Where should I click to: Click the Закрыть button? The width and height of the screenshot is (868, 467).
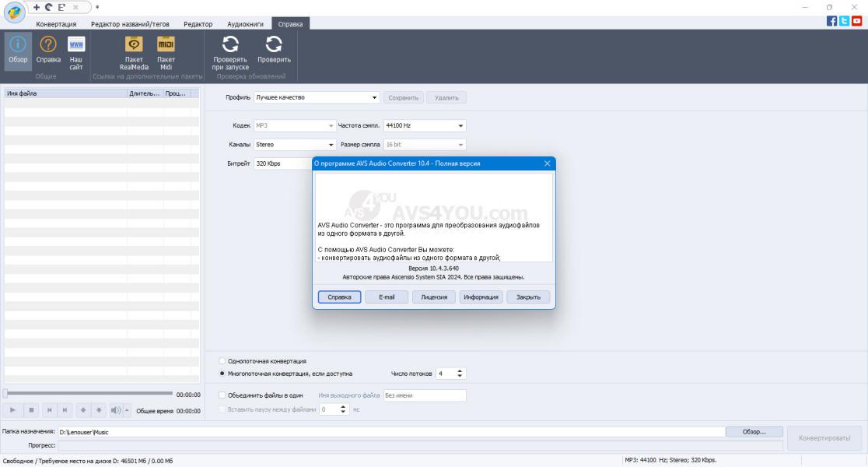[x=528, y=297]
